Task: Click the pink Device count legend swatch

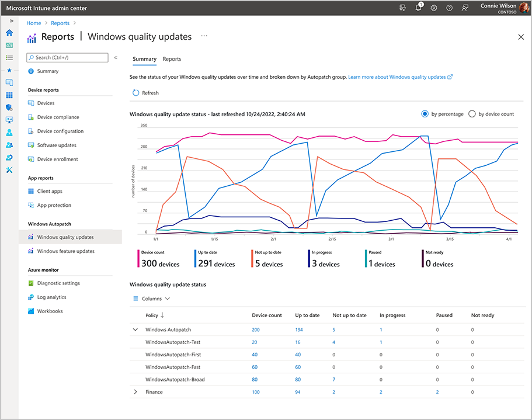Action: coord(138,259)
